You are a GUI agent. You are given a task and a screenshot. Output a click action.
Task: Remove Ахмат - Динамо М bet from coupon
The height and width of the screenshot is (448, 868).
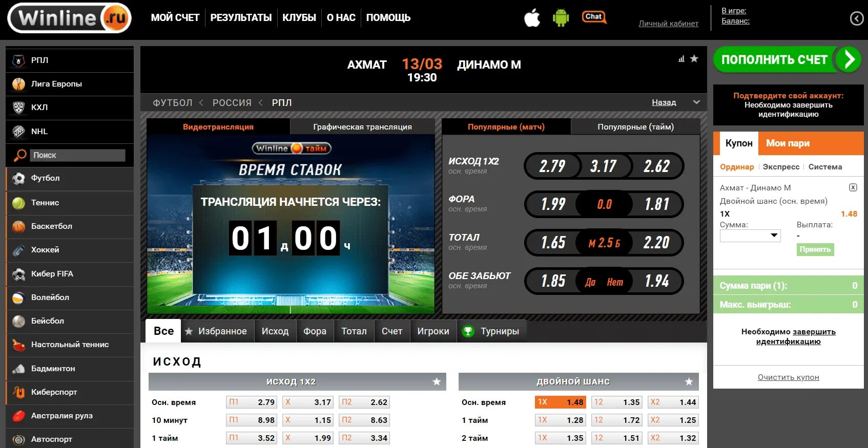point(853,187)
